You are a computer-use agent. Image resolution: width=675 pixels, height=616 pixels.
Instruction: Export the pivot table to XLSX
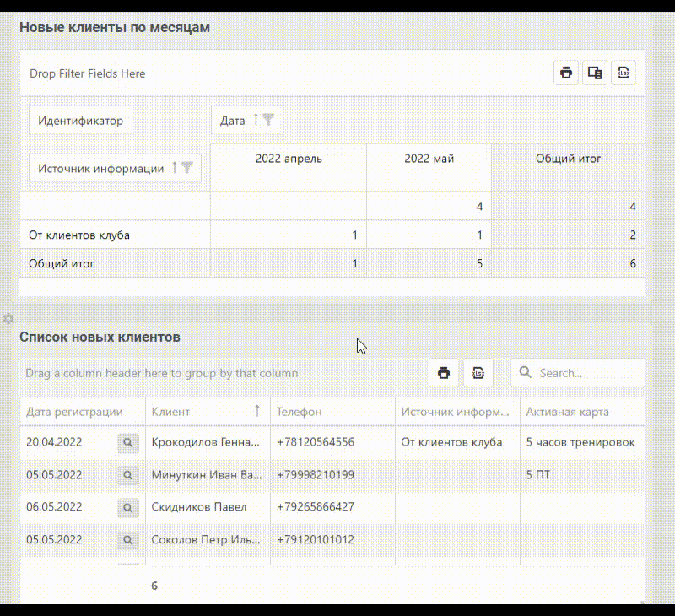coord(624,73)
